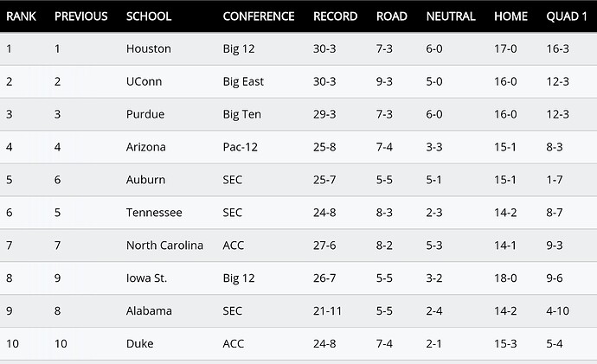The height and width of the screenshot is (364, 597).
Task: Click the NEUTRAL column header
Action: coord(451,16)
